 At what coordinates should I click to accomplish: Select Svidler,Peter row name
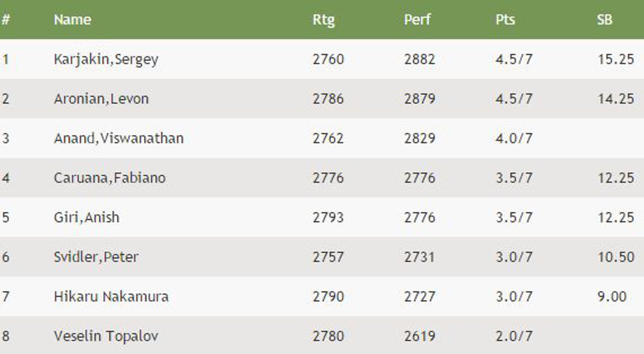(96, 257)
